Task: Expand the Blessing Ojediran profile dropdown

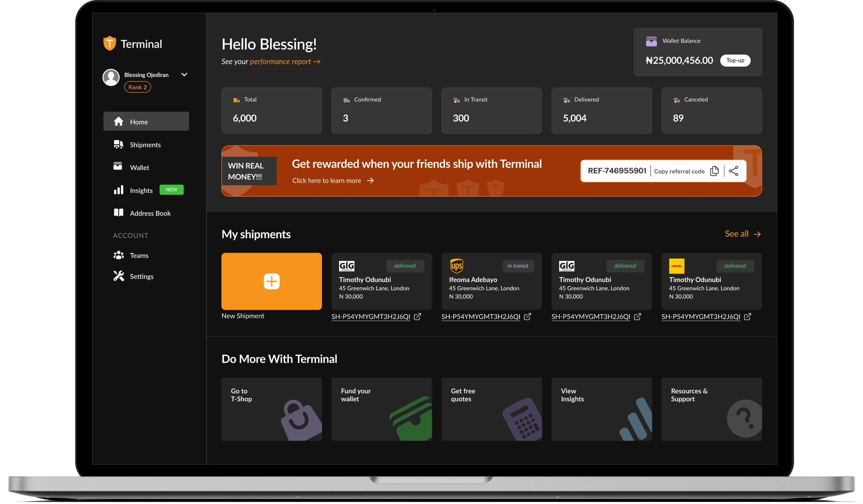Action: (184, 75)
